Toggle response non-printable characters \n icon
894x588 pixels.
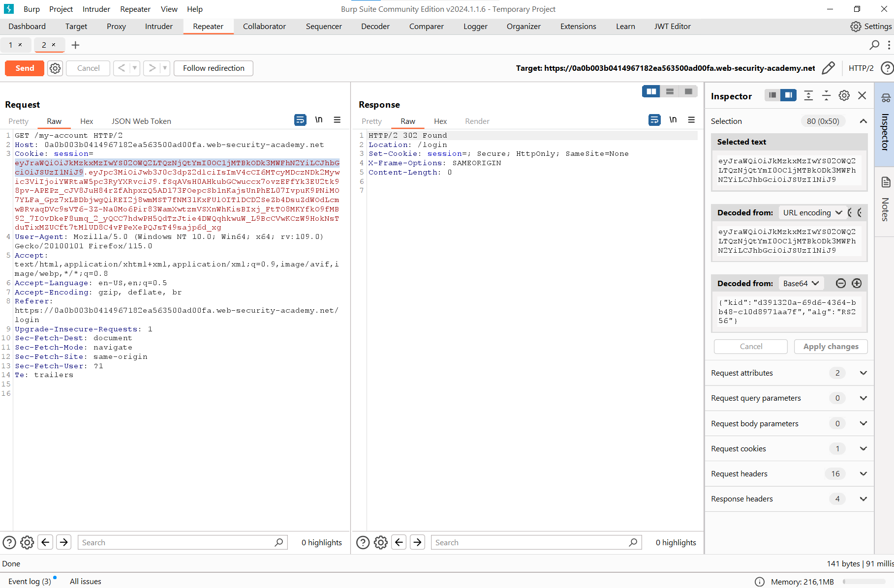(x=673, y=120)
